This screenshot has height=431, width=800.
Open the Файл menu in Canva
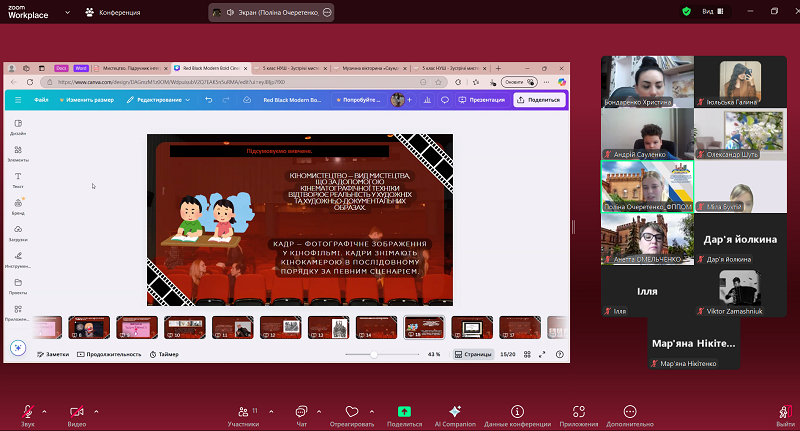pyautogui.click(x=41, y=100)
